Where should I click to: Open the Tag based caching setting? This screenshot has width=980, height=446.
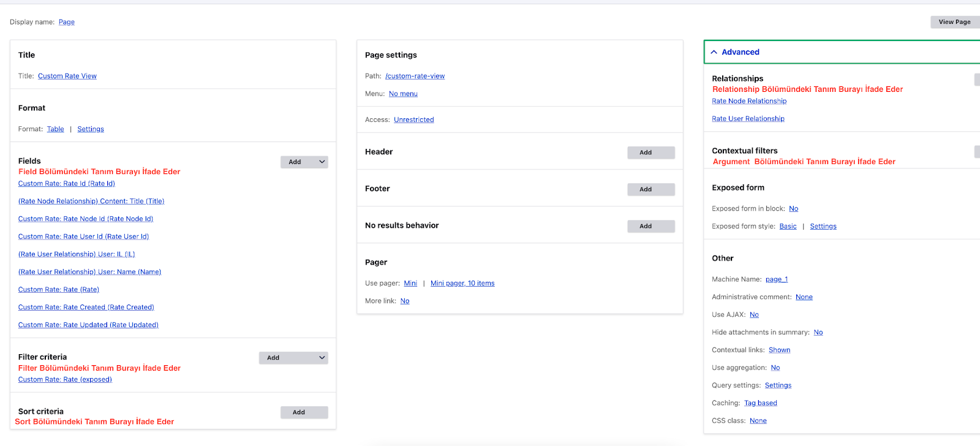point(760,403)
